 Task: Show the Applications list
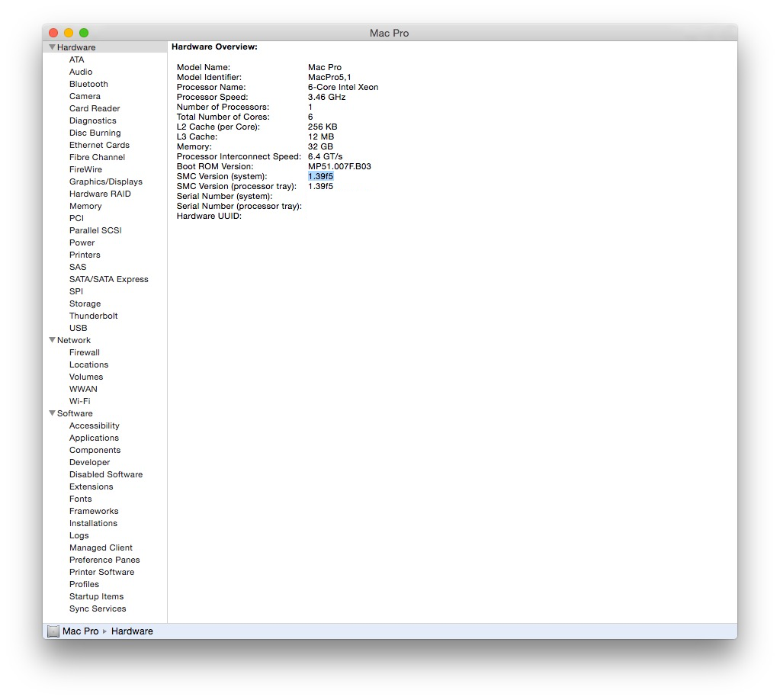click(94, 438)
